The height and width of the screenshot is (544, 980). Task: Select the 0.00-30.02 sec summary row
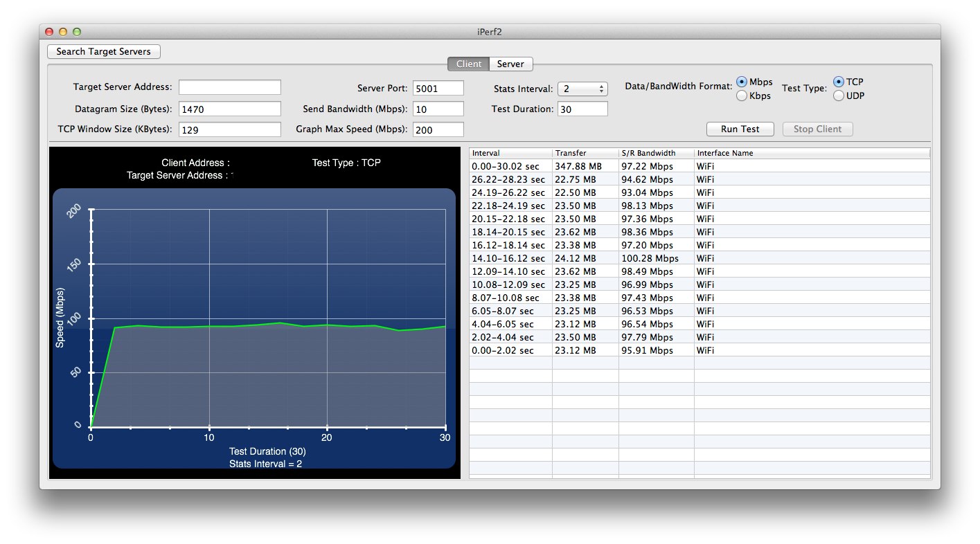click(700, 166)
